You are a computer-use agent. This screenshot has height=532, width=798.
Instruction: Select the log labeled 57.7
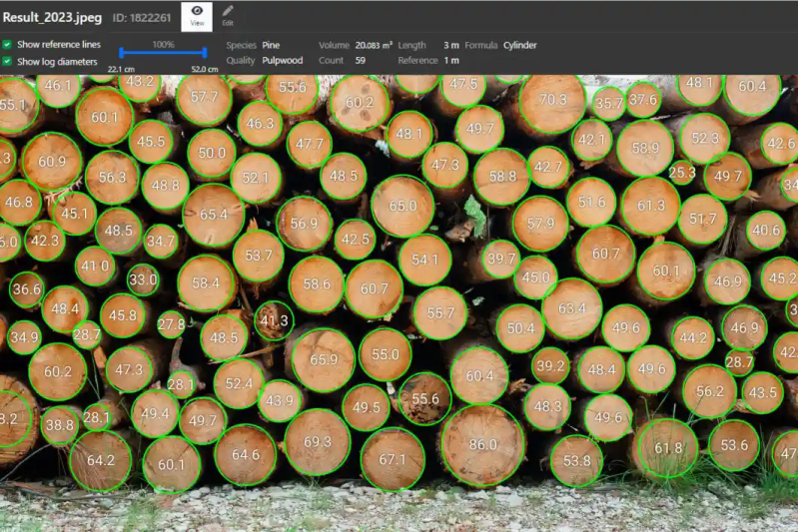click(x=204, y=97)
